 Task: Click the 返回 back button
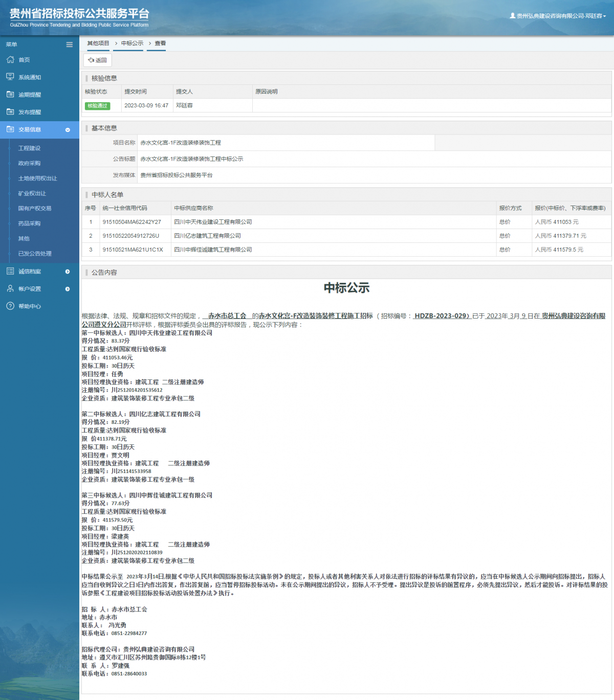pyautogui.click(x=98, y=60)
